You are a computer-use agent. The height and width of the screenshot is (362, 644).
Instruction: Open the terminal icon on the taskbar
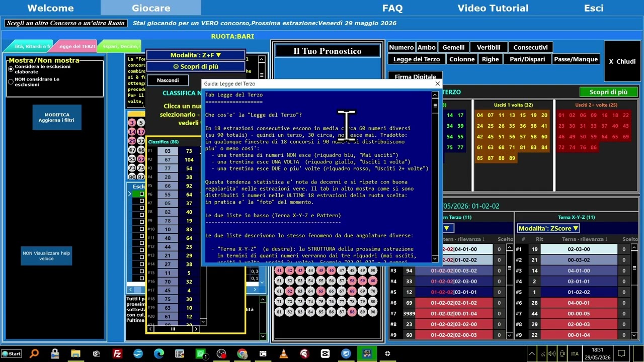point(263,353)
